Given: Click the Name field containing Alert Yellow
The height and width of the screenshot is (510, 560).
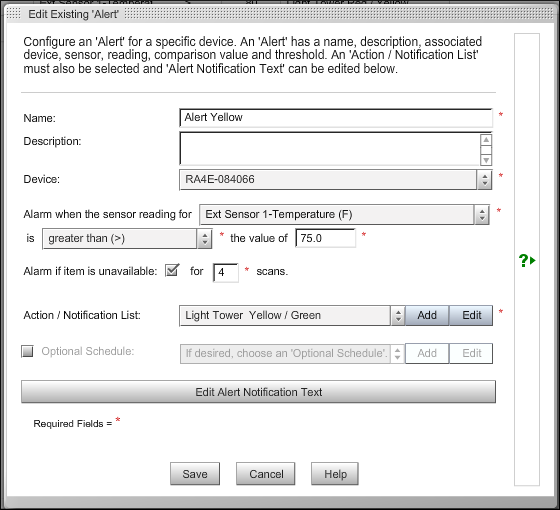Looking at the screenshot, I should point(336,118).
